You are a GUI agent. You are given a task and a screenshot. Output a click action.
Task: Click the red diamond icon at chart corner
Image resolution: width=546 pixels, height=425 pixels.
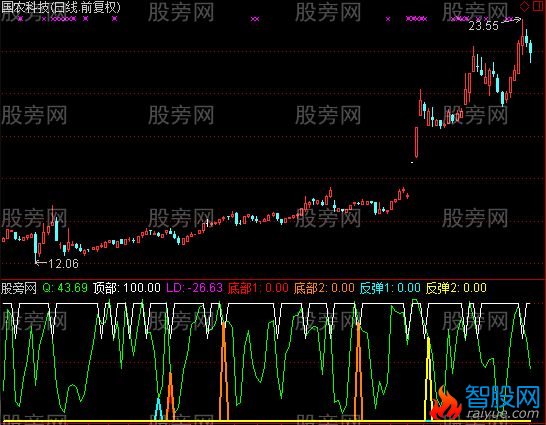click(x=524, y=6)
